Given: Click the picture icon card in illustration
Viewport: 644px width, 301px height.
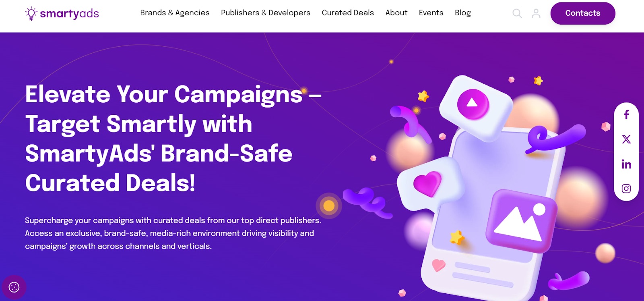Looking at the screenshot, I should pyautogui.click(x=521, y=221).
